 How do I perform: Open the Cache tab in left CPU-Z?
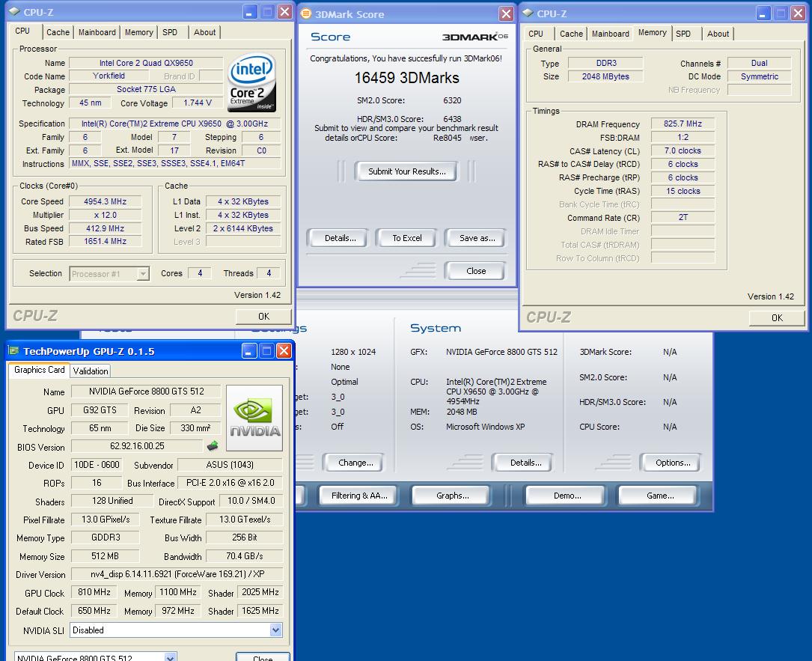click(58, 32)
